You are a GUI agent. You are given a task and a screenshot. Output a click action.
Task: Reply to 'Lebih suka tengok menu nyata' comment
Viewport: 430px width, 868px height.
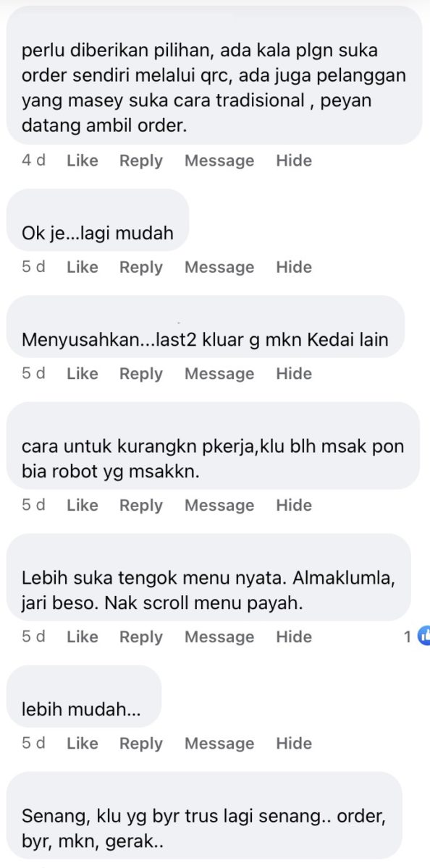coord(141,637)
